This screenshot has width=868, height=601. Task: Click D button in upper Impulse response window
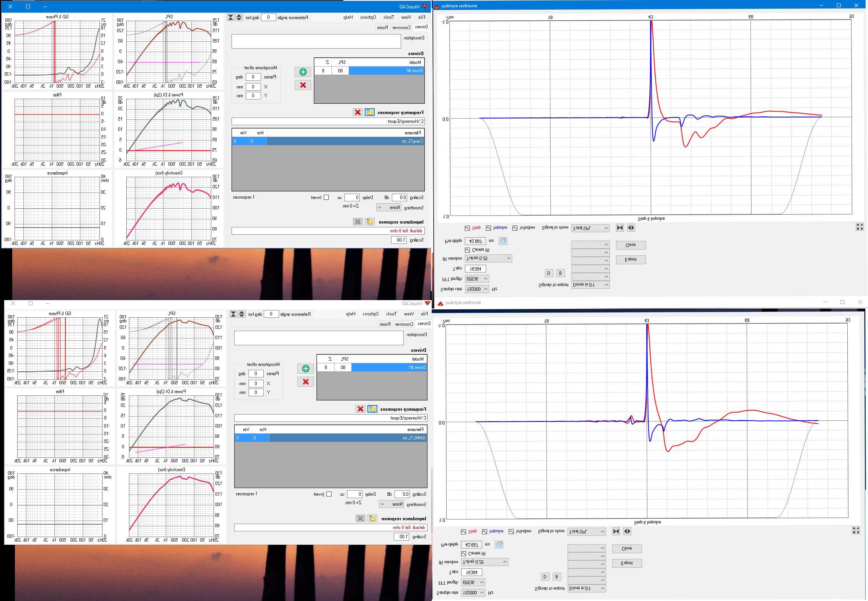[x=548, y=273]
